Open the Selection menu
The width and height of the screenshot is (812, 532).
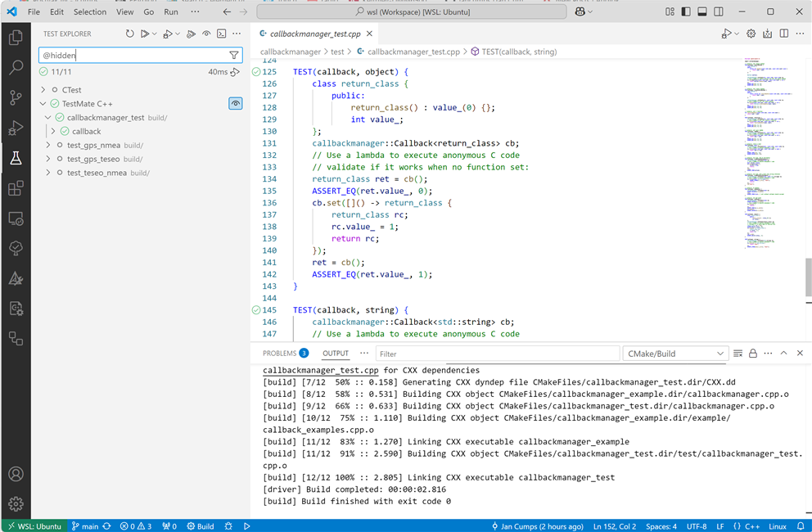(89, 12)
